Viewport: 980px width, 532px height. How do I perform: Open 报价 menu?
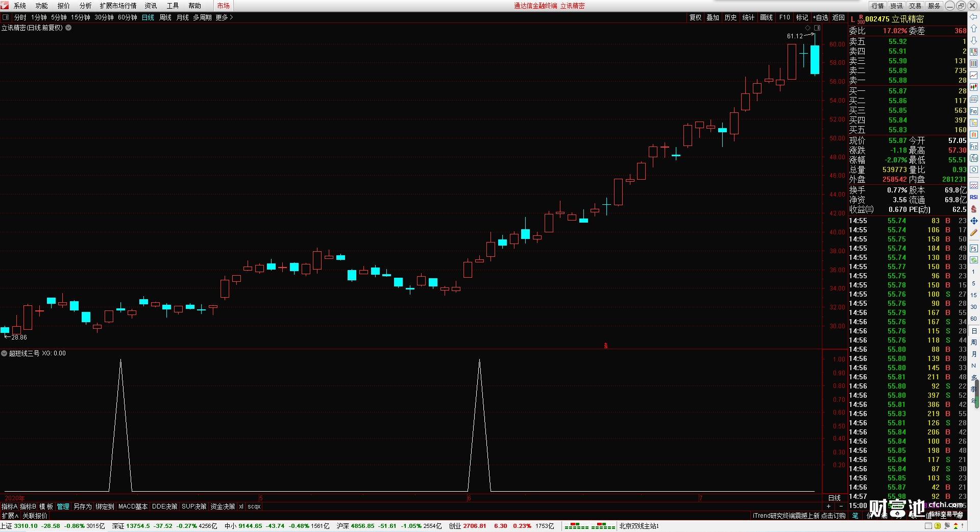pos(64,6)
